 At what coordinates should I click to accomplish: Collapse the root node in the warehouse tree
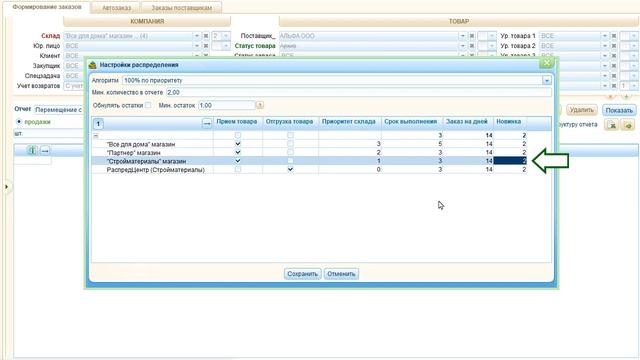[x=96, y=136]
